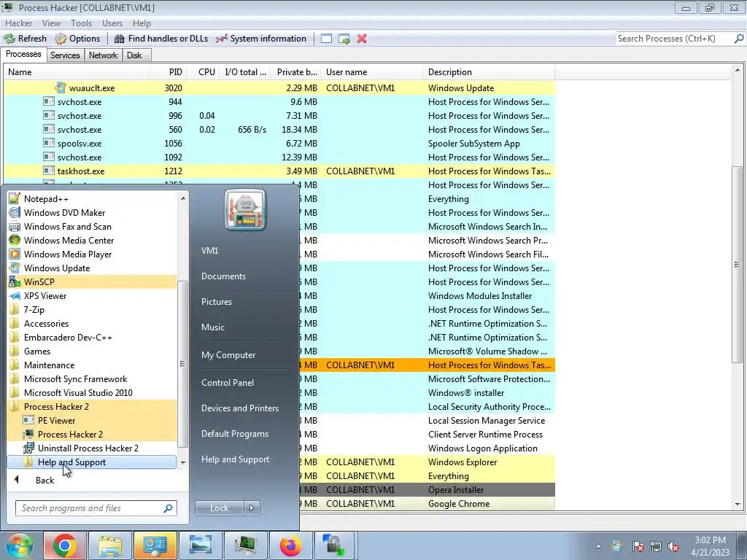Collapse the Process Hacker 2 folder
This screenshot has height=560, width=747.
93,406
